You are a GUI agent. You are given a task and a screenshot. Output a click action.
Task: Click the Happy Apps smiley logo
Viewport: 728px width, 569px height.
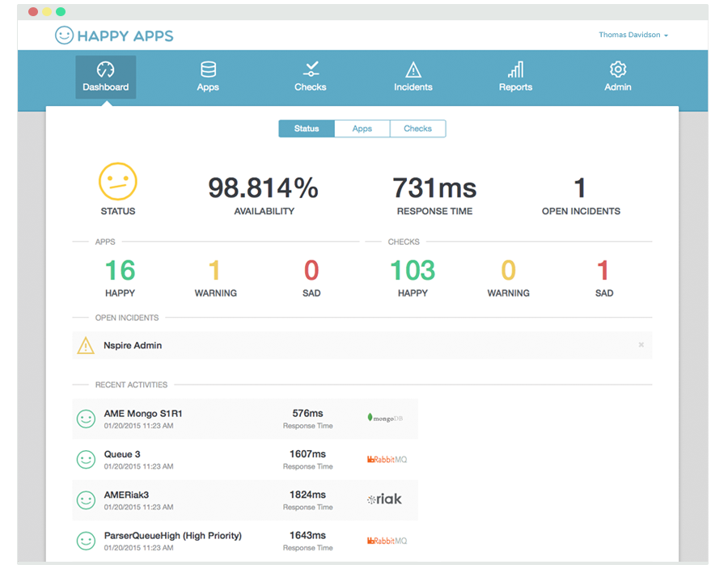[x=64, y=36]
